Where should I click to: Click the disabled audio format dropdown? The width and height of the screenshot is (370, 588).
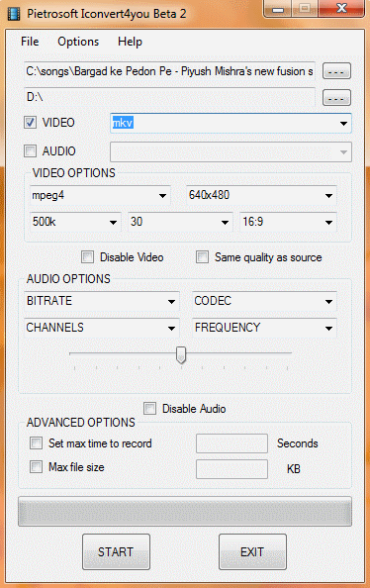pos(231,151)
